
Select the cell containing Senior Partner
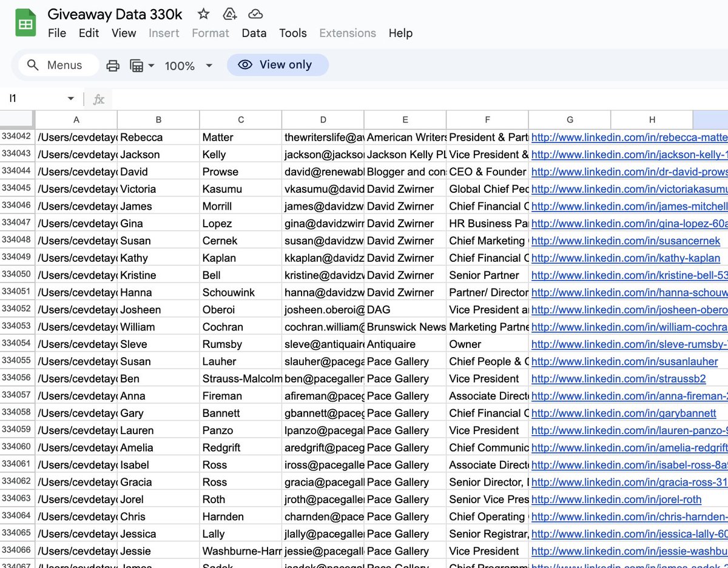pos(487,275)
